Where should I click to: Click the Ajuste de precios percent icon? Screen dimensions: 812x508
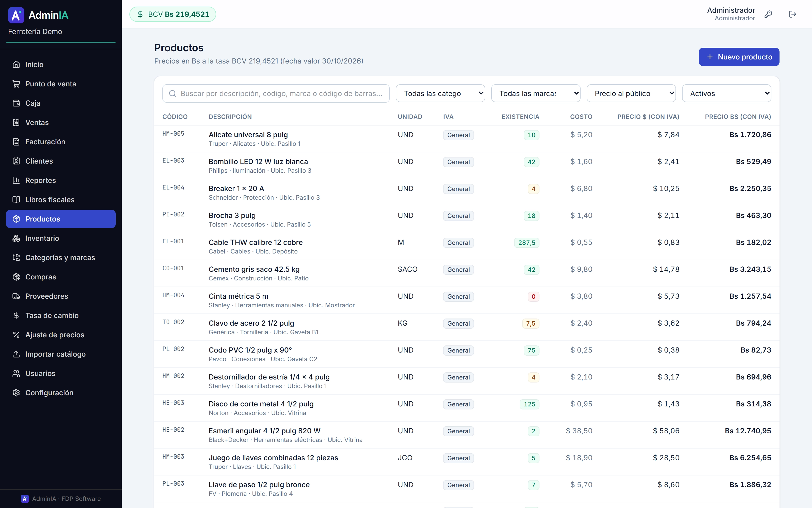[x=16, y=335]
